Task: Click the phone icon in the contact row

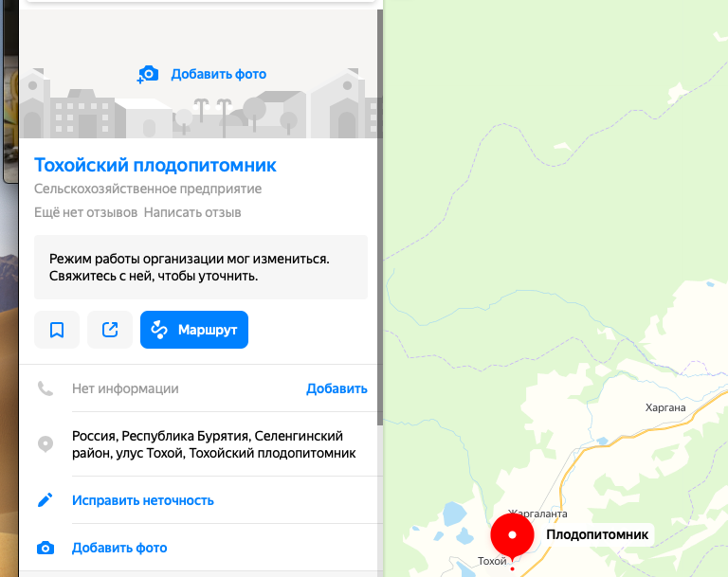Action: pyautogui.click(x=45, y=388)
